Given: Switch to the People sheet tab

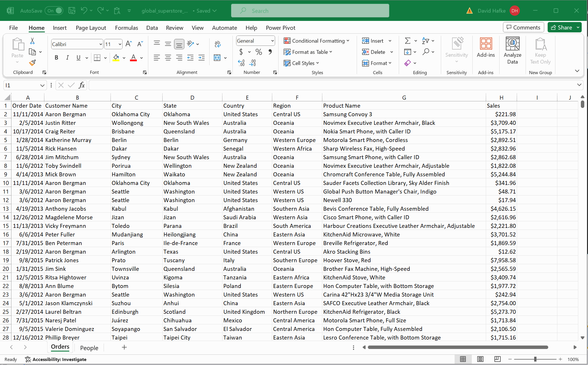Looking at the screenshot, I should tap(89, 348).
